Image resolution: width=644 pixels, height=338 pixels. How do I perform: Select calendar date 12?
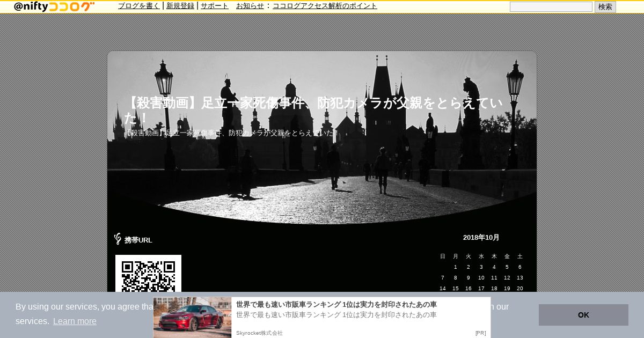(x=507, y=278)
